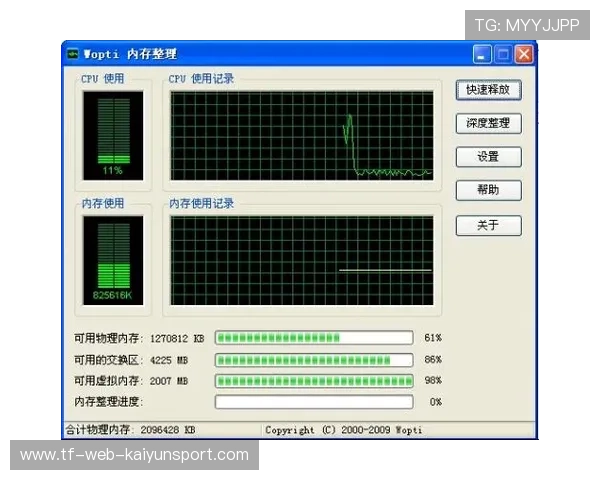Start 深度整理 deep memory cleanup
The width and height of the screenshot is (600, 480).
[x=488, y=123]
